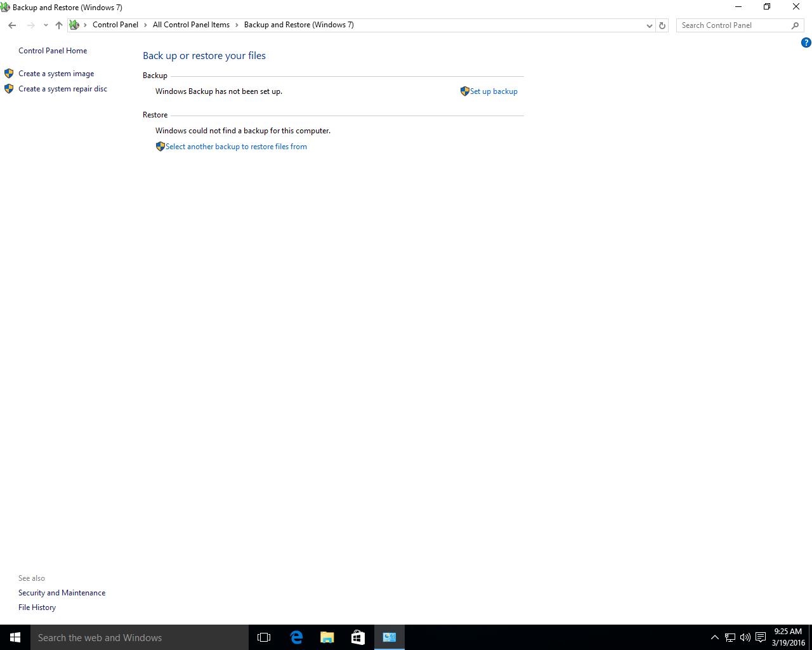Viewport: 812px width, 650px height.
Task: Expand chevron after All Control Panel Items
Action: pos(237,25)
